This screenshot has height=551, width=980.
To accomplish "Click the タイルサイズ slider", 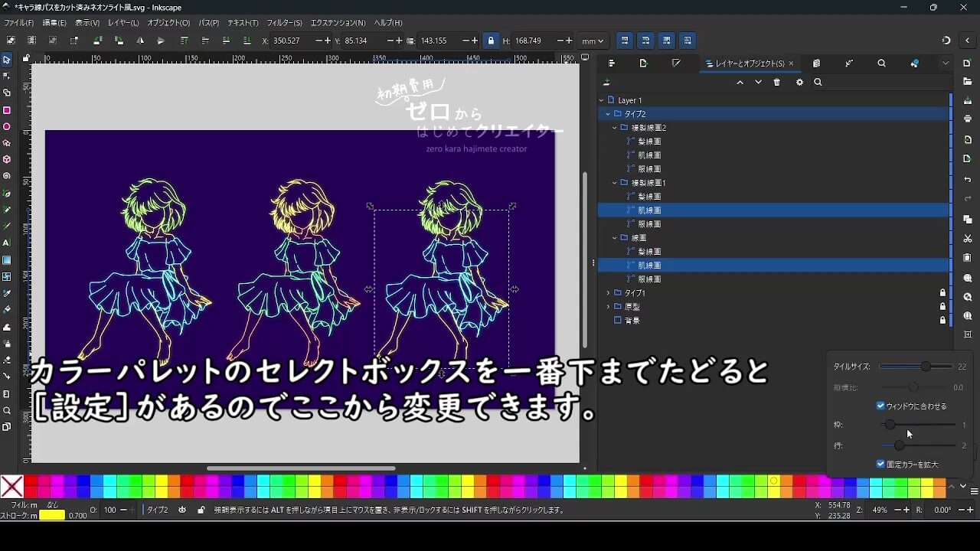I will [917, 367].
